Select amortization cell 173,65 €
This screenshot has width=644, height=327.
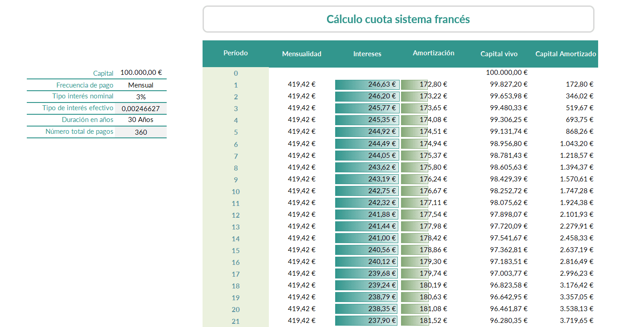434,108
